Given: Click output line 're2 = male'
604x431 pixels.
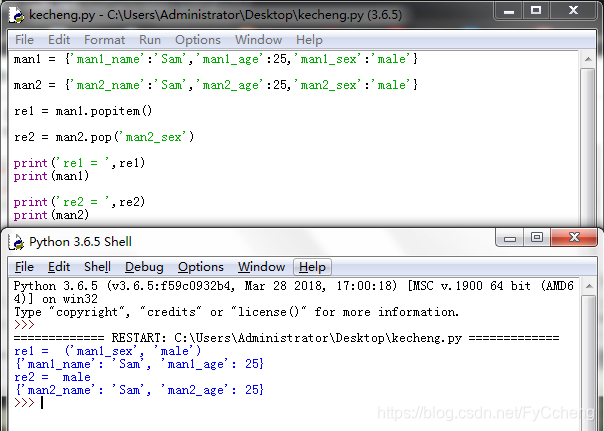Looking at the screenshot, I should pos(52,377).
